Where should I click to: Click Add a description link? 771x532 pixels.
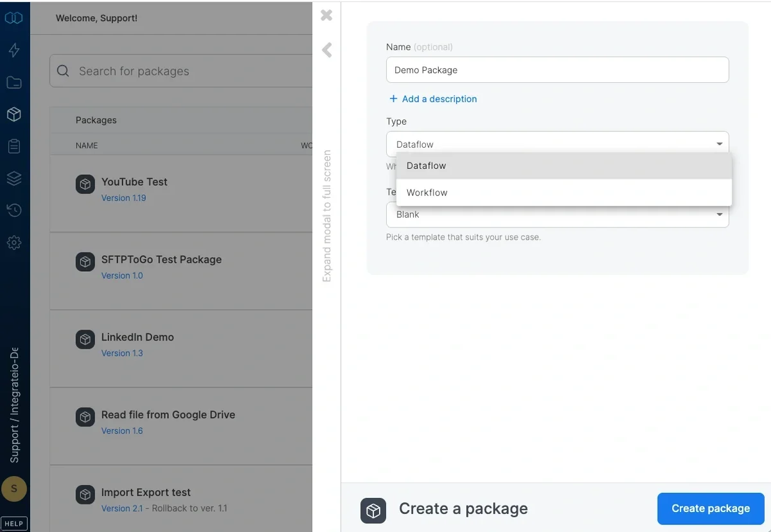coord(433,99)
